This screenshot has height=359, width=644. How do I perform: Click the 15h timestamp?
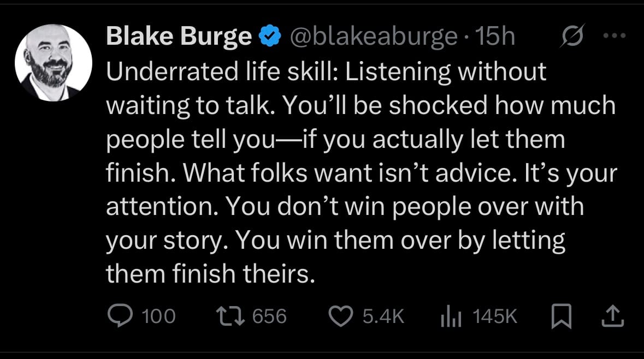point(494,36)
